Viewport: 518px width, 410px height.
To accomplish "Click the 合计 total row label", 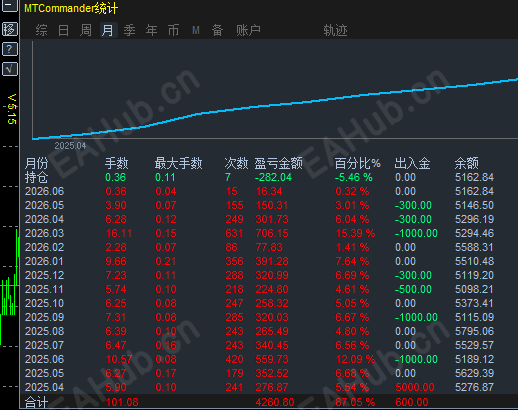I will point(37,402).
